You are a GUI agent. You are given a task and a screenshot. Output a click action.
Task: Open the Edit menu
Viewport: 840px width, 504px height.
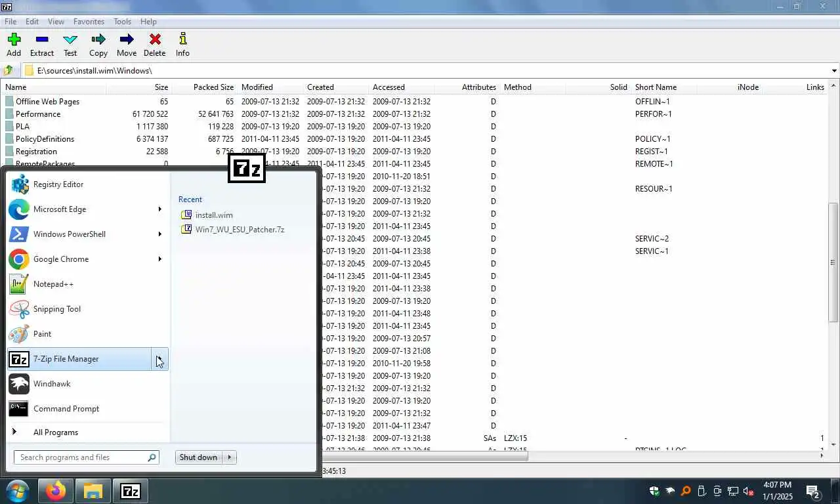point(32,22)
